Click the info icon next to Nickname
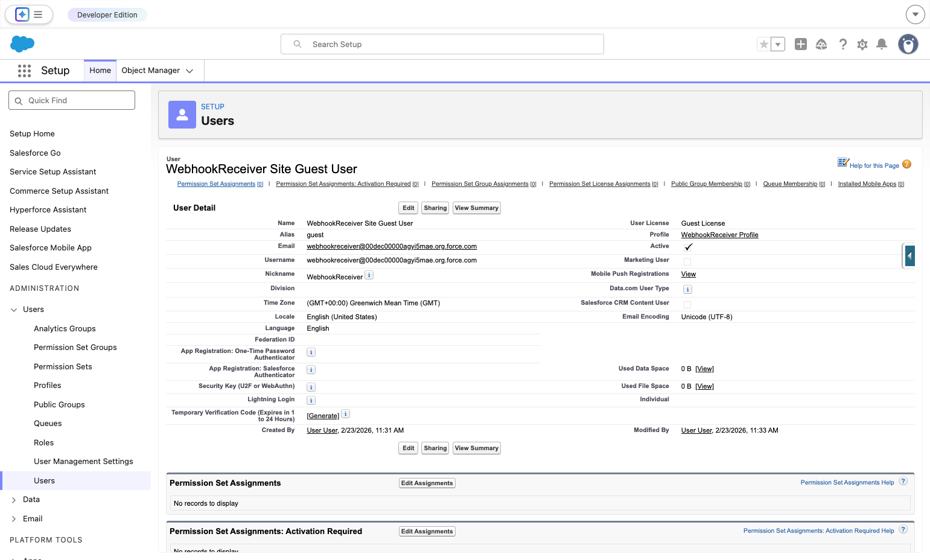This screenshot has height=560, width=930. click(x=369, y=275)
